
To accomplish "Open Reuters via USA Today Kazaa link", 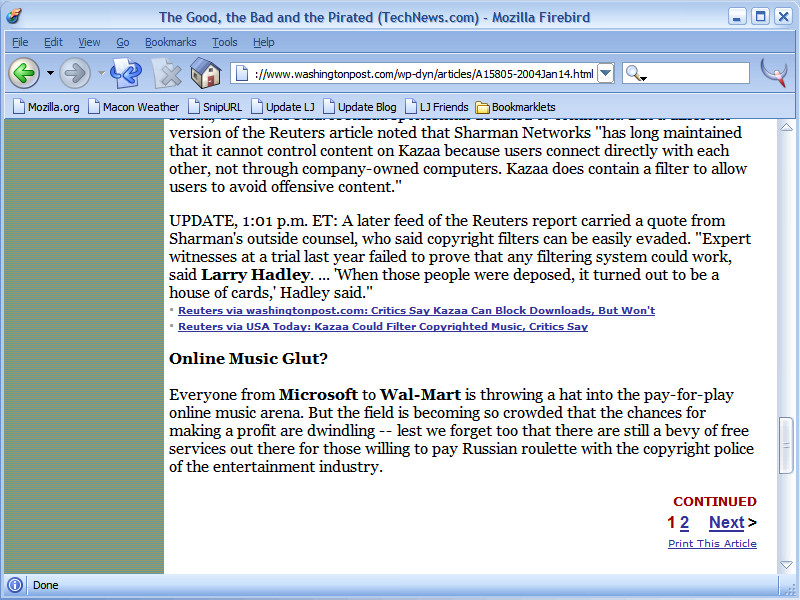I will [x=383, y=327].
